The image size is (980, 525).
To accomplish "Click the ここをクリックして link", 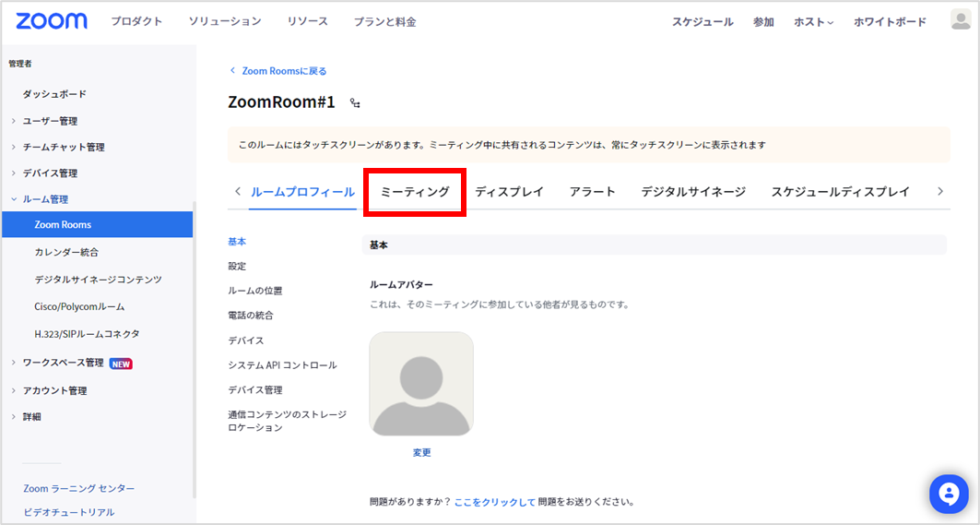I will (495, 502).
